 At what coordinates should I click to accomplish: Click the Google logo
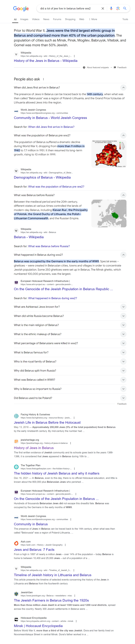(21, 9)
